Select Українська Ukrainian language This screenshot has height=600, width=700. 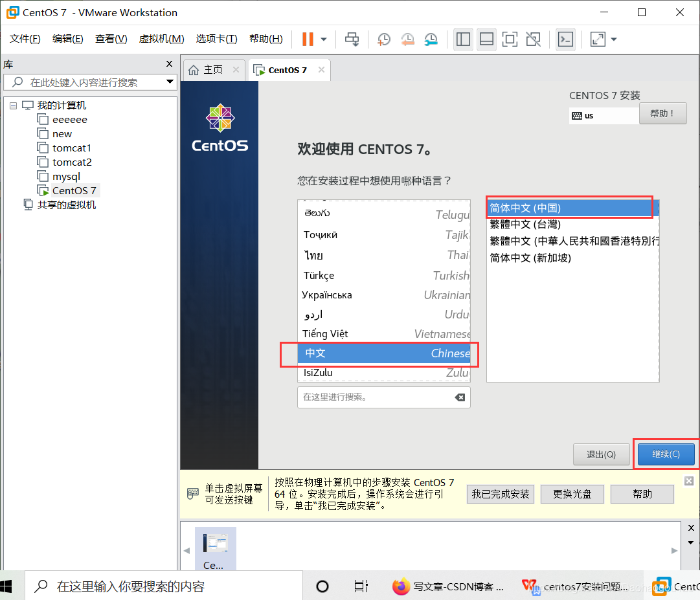click(x=384, y=295)
